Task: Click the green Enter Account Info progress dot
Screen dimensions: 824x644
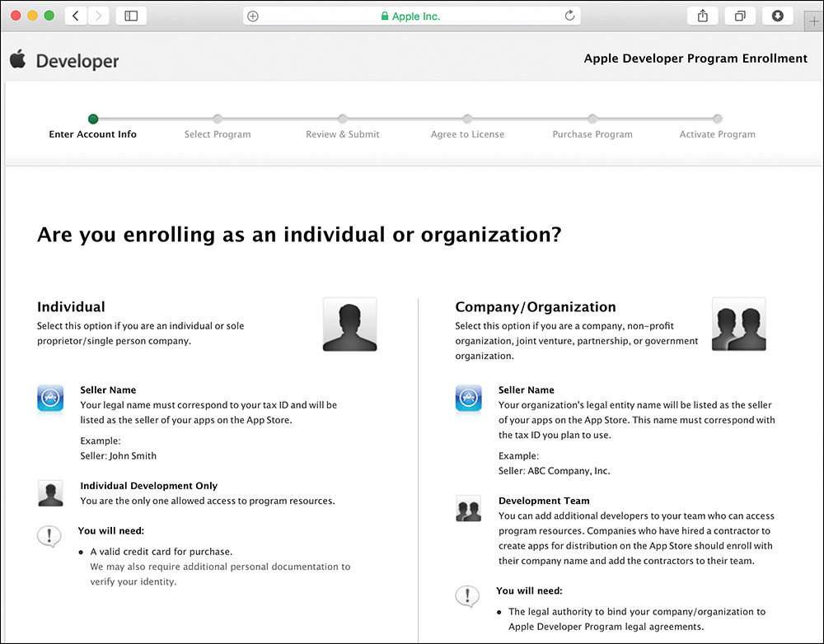Action: coord(93,119)
